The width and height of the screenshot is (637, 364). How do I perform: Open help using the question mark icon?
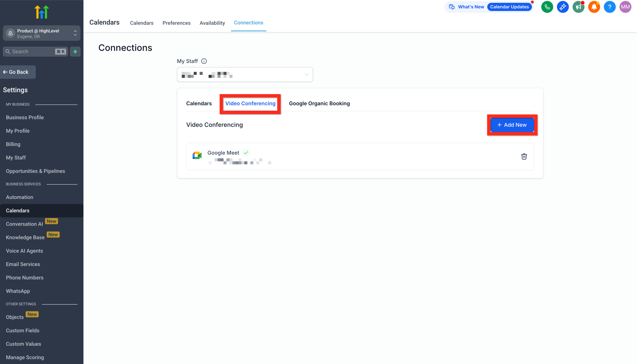pos(610,7)
